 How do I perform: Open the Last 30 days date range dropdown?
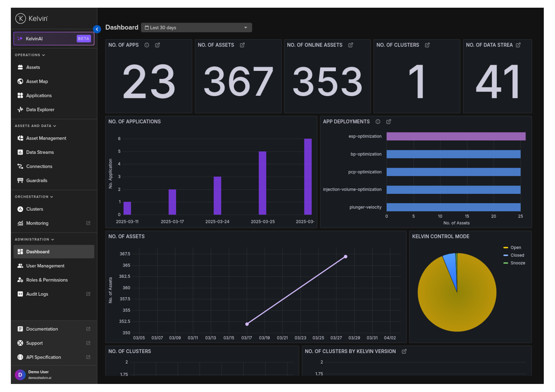point(196,28)
